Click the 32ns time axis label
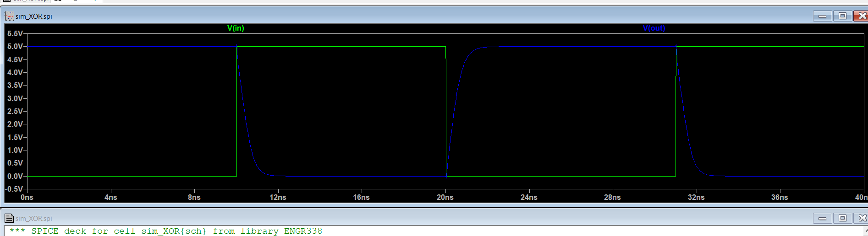This screenshot has width=868, height=236. point(696,197)
